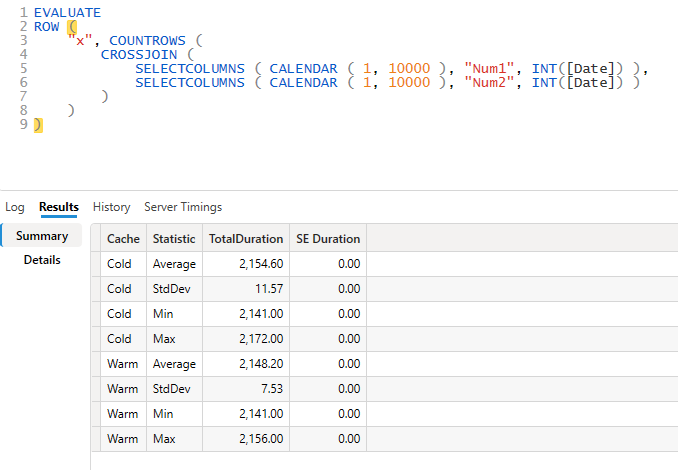Open the Results tab
Image resolution: width=678 pixels, height=470 pixels.
(x=59, y=207)
